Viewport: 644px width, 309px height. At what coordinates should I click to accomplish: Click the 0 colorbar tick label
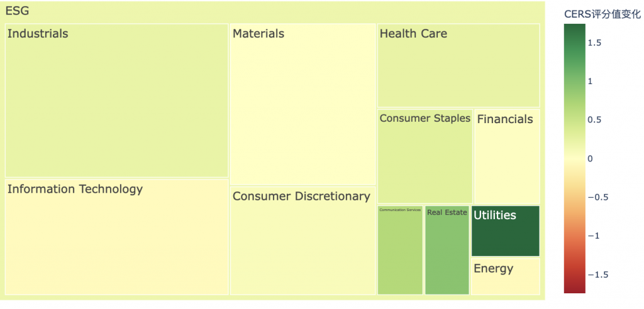pos(591,158)
